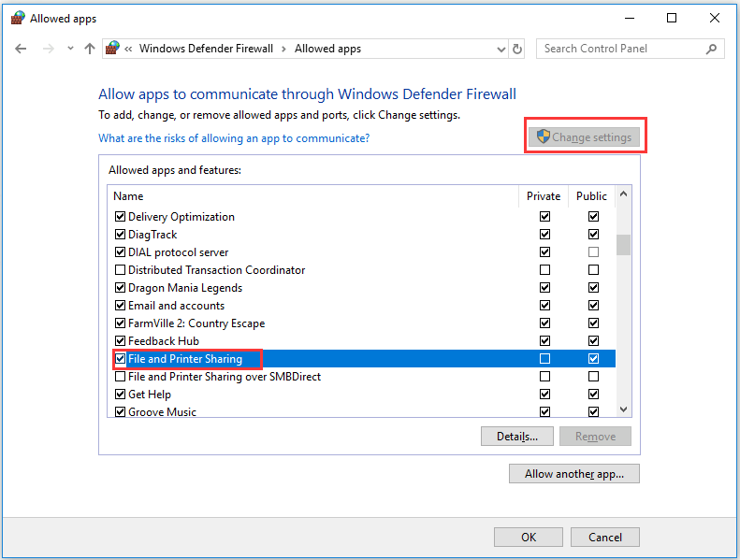Go up one folder level
740x560 pixels.
pos(89,49)
